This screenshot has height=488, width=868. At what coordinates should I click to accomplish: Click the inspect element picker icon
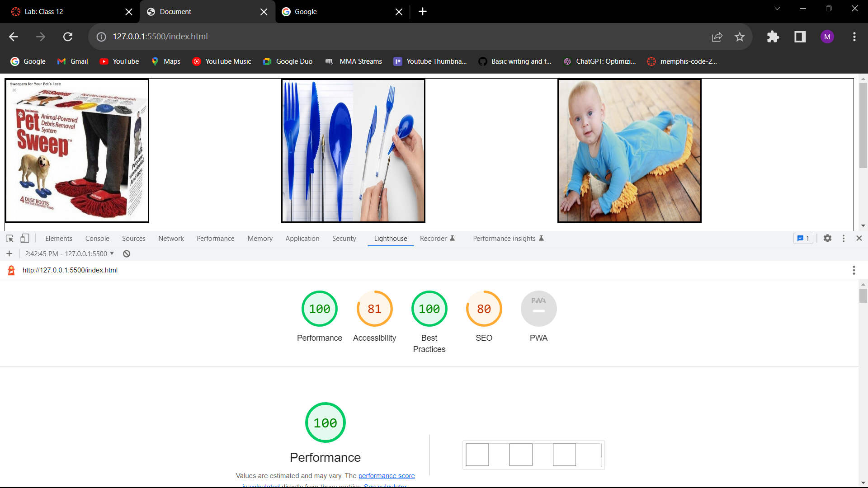pos(9,238)
